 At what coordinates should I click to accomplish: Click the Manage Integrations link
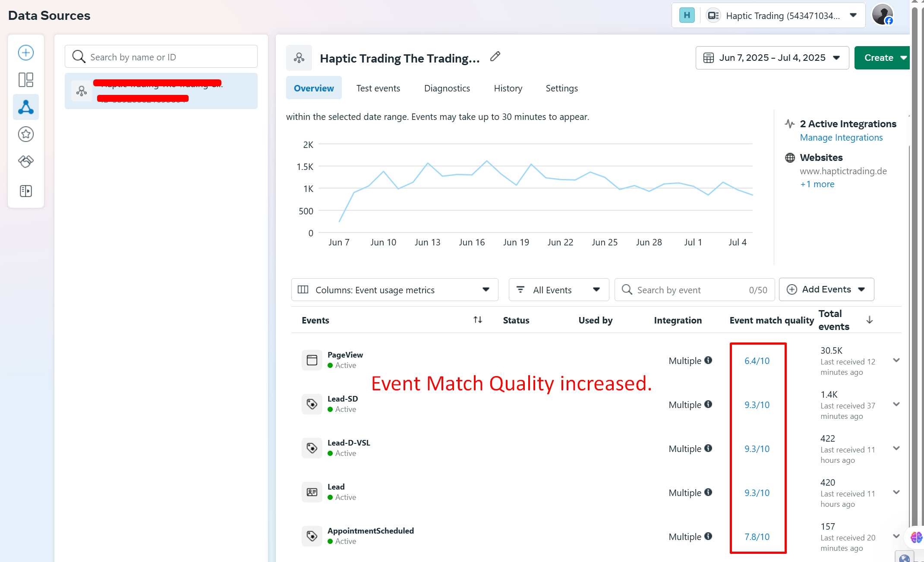[841, 138]
